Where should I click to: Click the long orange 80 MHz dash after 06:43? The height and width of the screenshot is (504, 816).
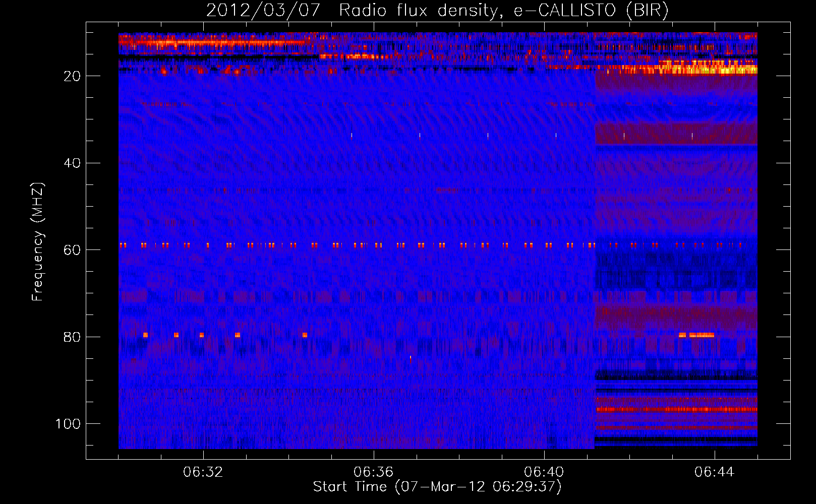(x=702, y=335)
